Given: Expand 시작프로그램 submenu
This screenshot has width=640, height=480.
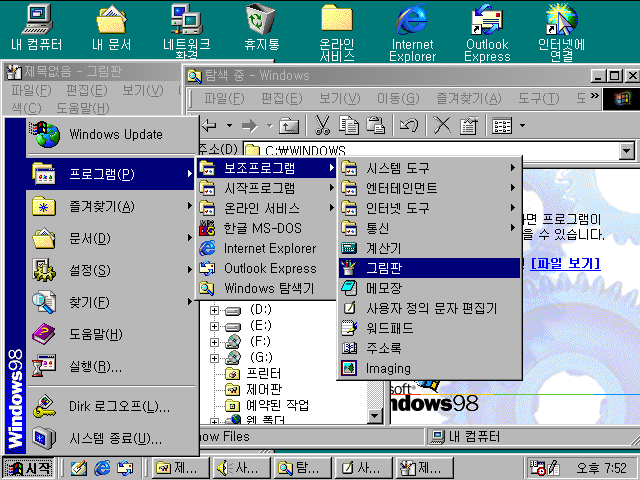Looking at the screenshot, I should pos(266,188).
